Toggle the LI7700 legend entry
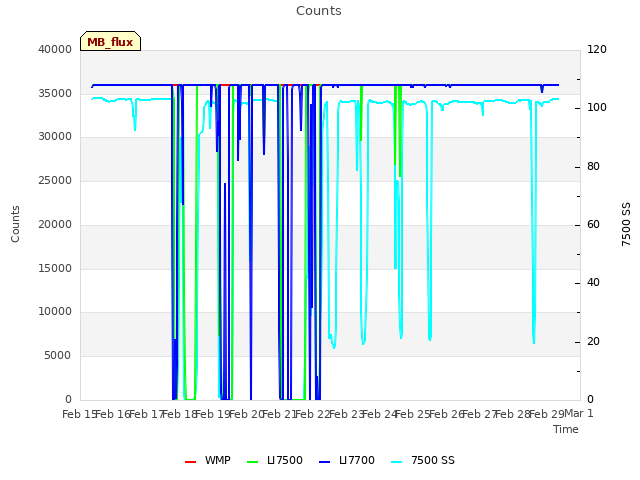The height and width of the screenshot is (480, 640). [x=347, y=460]
